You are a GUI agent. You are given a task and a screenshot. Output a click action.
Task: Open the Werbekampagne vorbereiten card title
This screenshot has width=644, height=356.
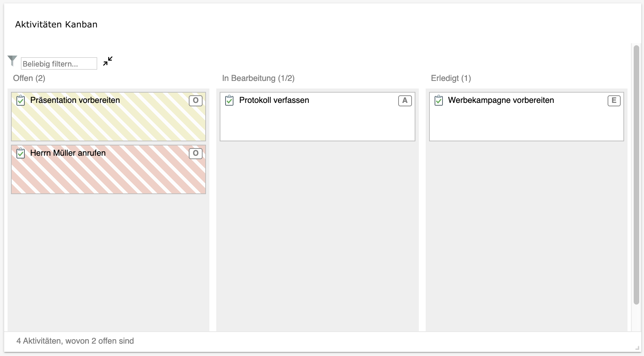click(x=501, y=100)
